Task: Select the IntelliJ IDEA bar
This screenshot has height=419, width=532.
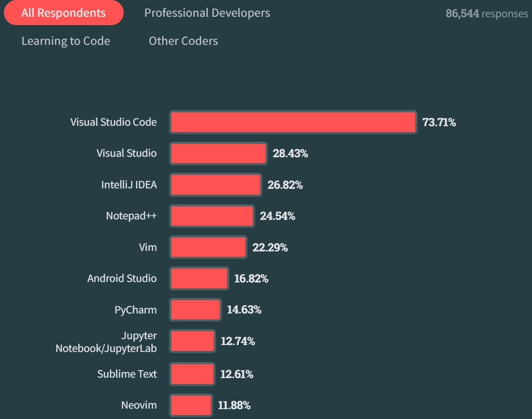Action: [214, 184]
